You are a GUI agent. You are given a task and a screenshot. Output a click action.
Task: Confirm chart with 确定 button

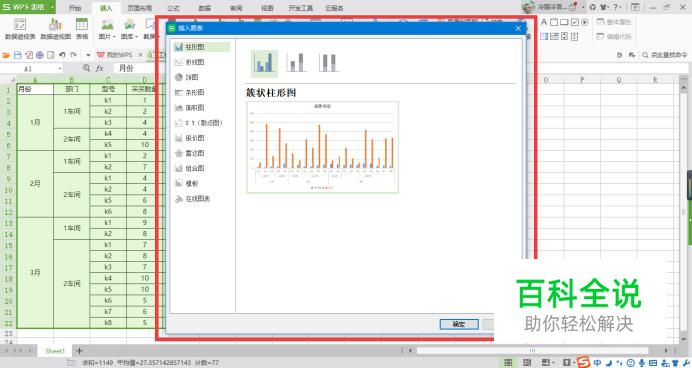459,324
